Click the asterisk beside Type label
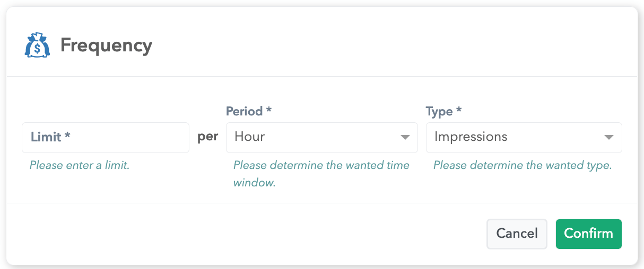This screenshot has width=644, height=269. coord(459,111)
